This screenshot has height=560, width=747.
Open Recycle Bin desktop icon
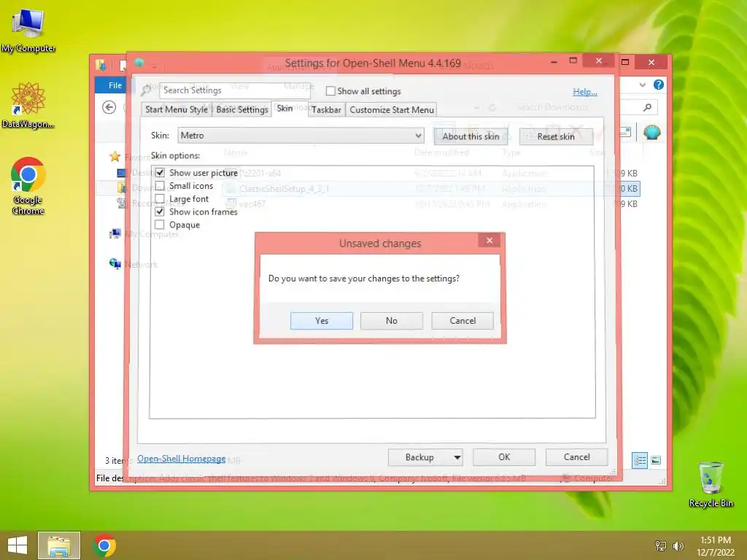click(x=711, y=484)
